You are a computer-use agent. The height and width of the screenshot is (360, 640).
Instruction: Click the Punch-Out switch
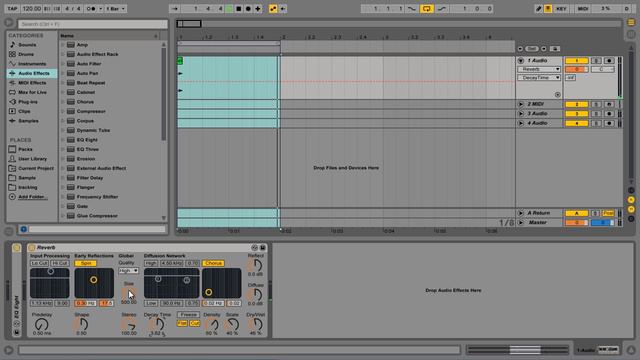pyautogui.click(x=442, y=9)
